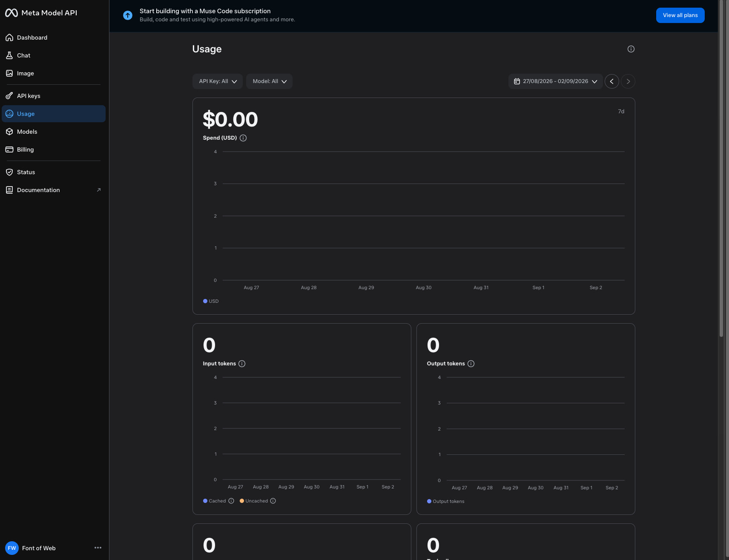Click Aug 29 on the Spend chart axis

366,287
